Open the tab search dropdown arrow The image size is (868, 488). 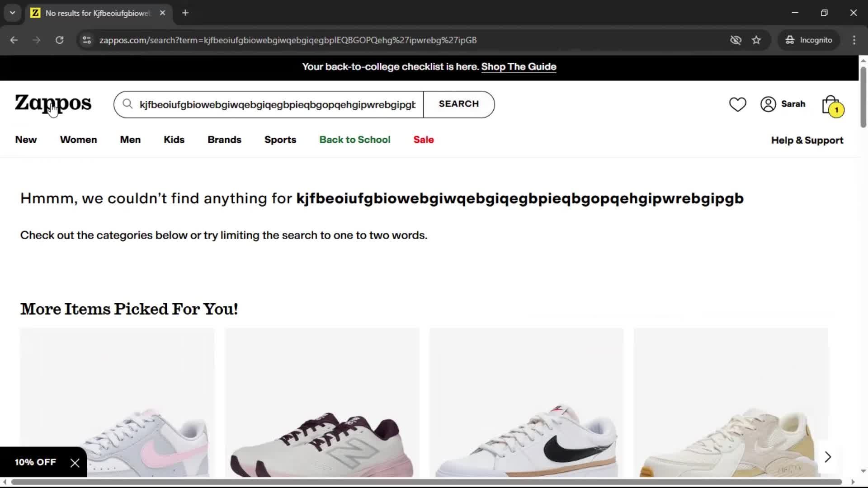click(13, 13)
